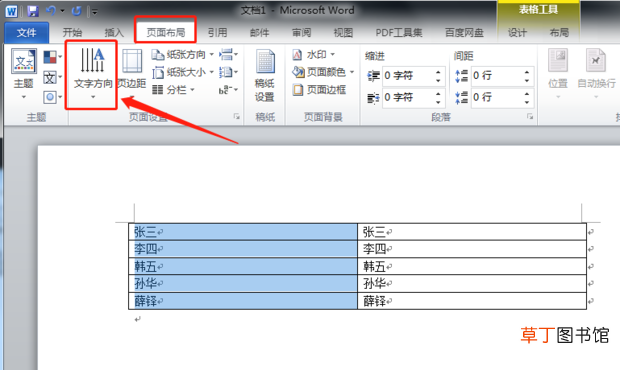
Task: Open the 设计 tab under table tools
Action: tap(517, 33)
